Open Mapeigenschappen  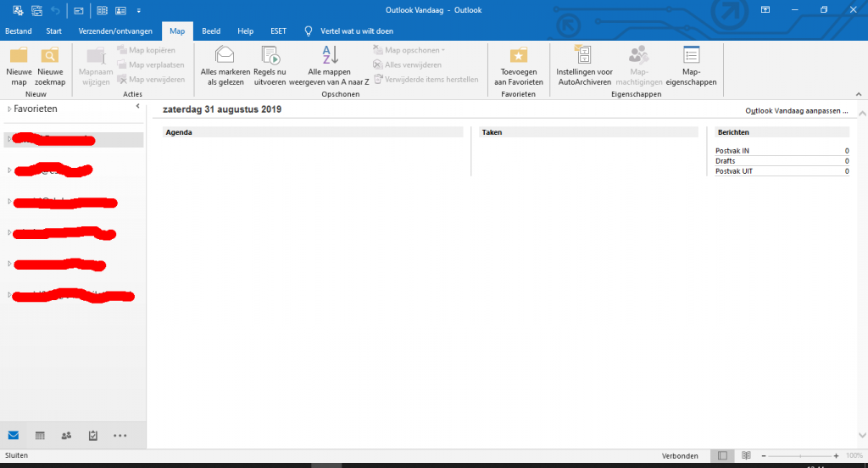(x=691, y=66)
